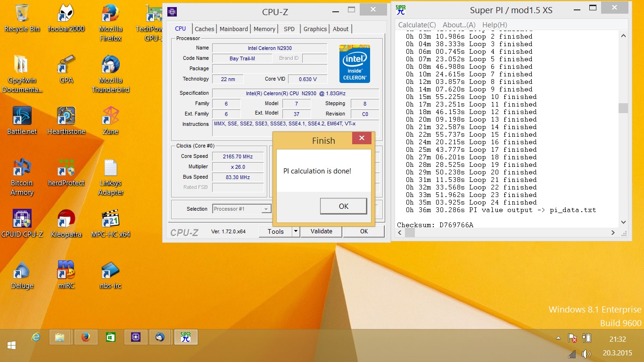Screen dimensions: 644x362
Task: Switch to the Super PI taskbar button
Action: click(186, 337)
